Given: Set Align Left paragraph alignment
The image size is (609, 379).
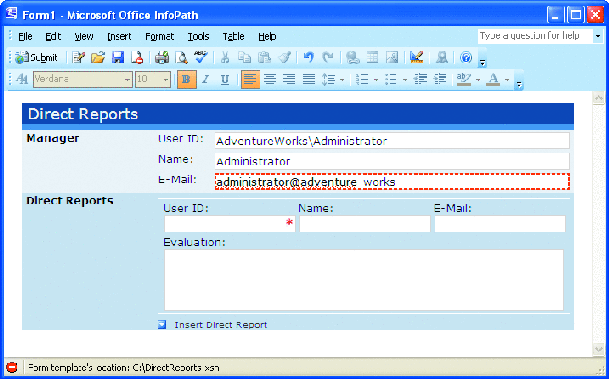Looking at the screenshot, I should click(x=251, y=79).
